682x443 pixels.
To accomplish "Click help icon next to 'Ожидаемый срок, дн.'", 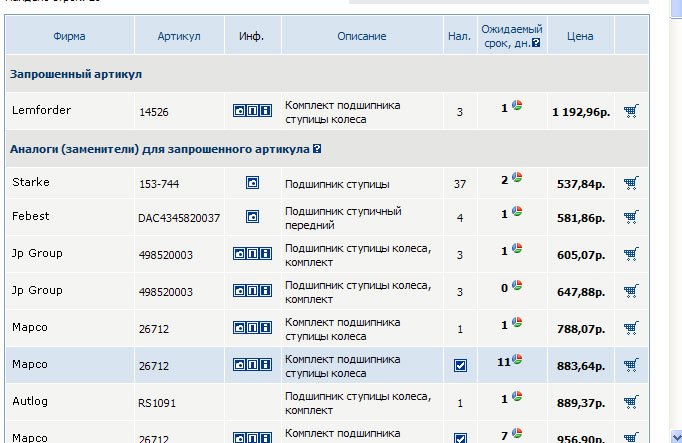I will click(x=536, y=43).
